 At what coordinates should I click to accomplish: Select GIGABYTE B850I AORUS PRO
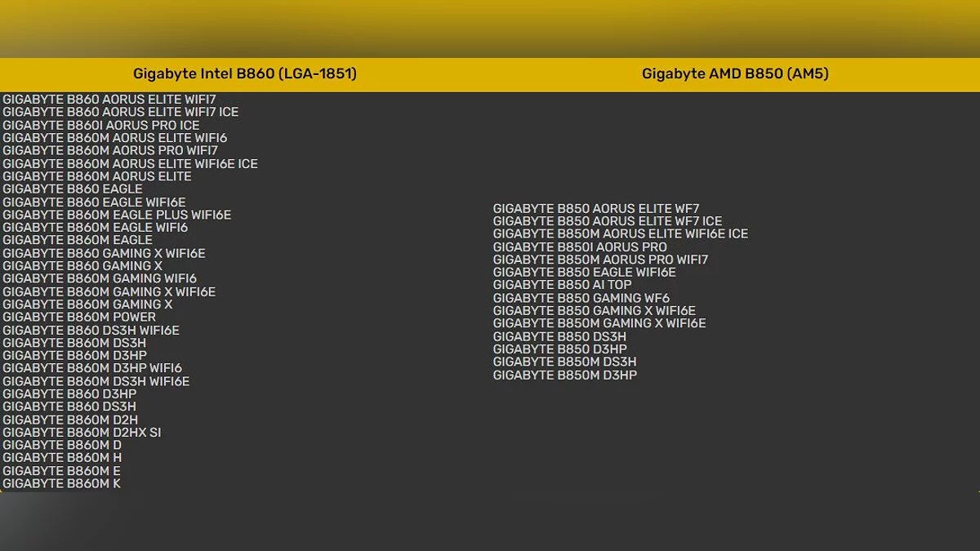580,247
